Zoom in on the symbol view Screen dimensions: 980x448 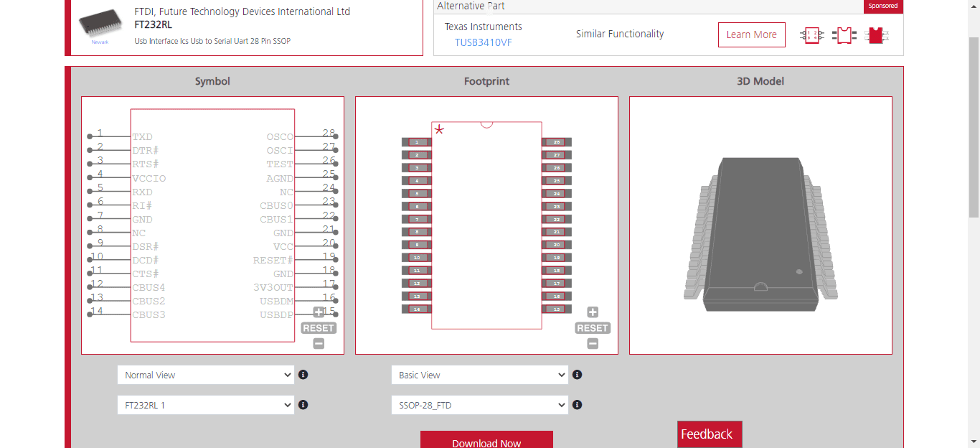point(319,312)
